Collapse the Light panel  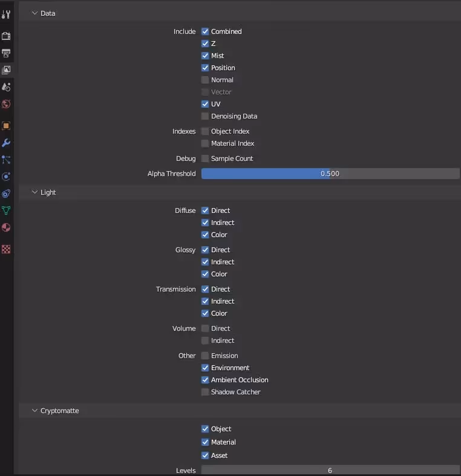coord(34,192)
